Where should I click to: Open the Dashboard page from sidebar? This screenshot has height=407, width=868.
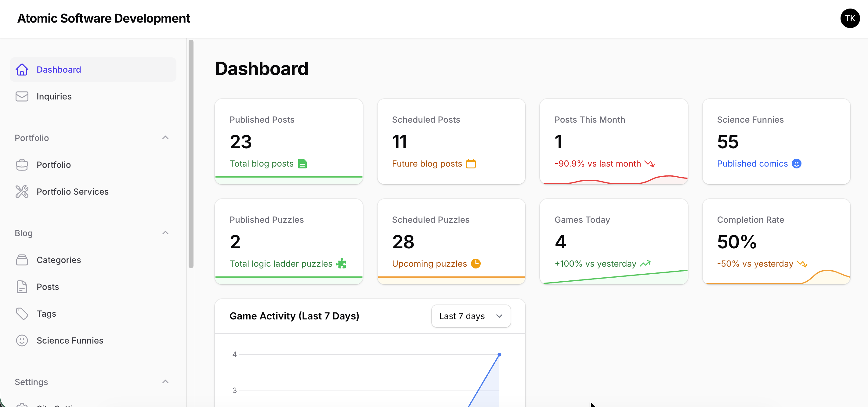pos(59,69)
